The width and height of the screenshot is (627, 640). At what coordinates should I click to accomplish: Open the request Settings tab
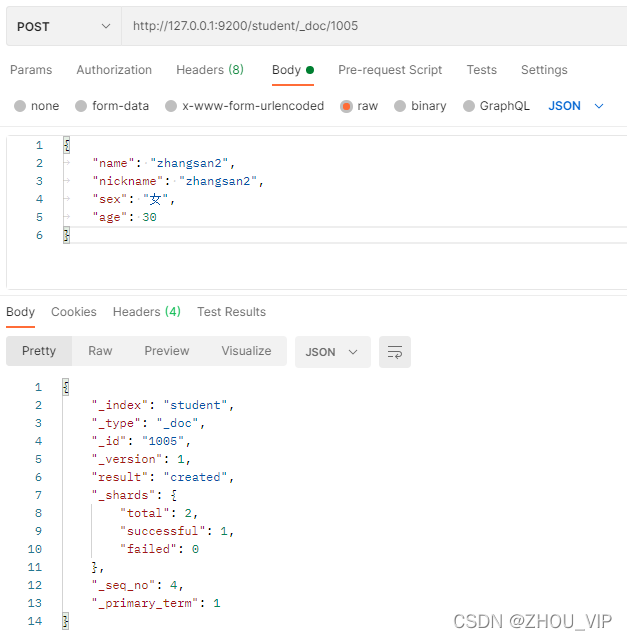(544, 70)
